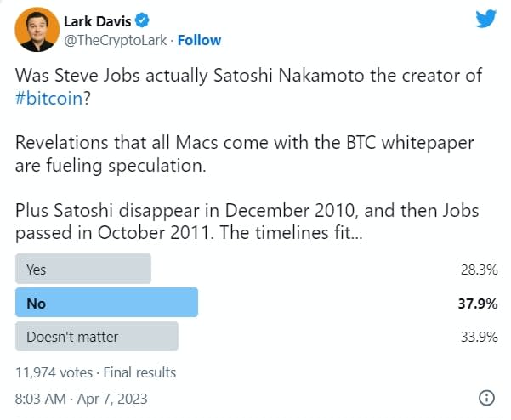
Task: Click the Plus Satoshi disappear paragraph
Action: point(245,220)
